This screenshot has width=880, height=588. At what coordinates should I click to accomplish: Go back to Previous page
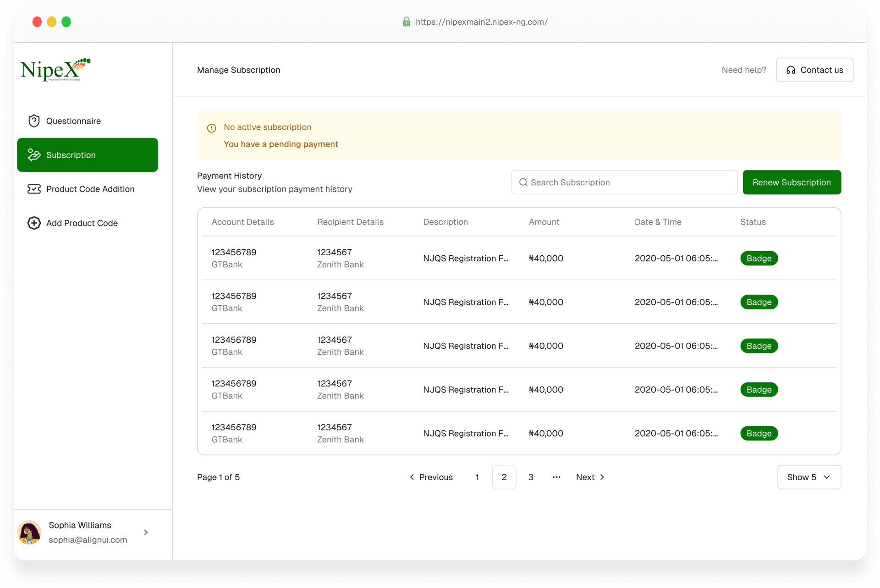point(431,477)
